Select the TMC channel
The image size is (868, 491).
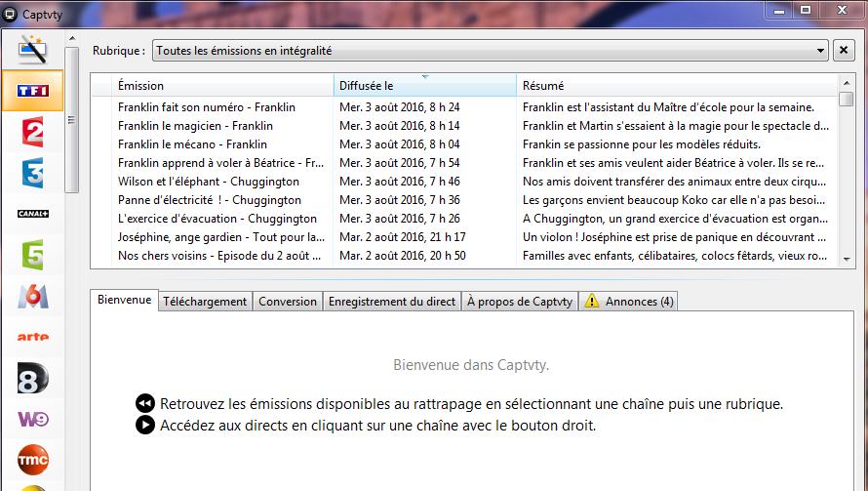(32, 460)
